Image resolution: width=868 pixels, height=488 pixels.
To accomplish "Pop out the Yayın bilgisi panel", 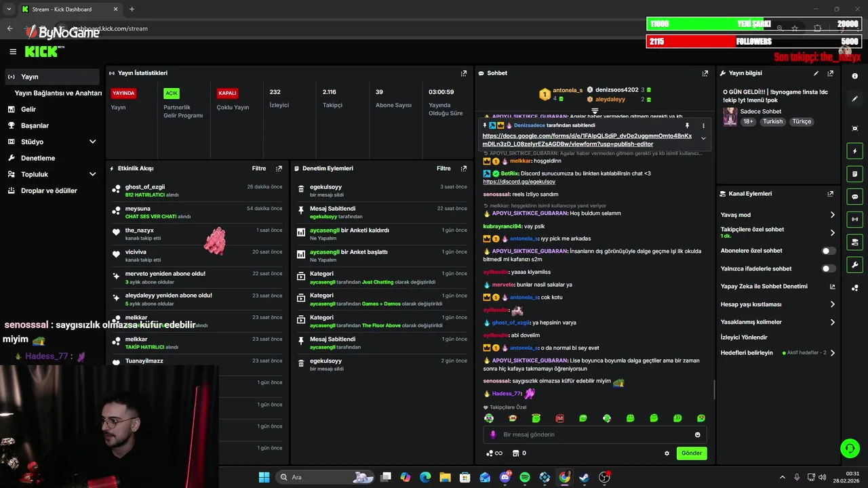I will tap(830, 73).
